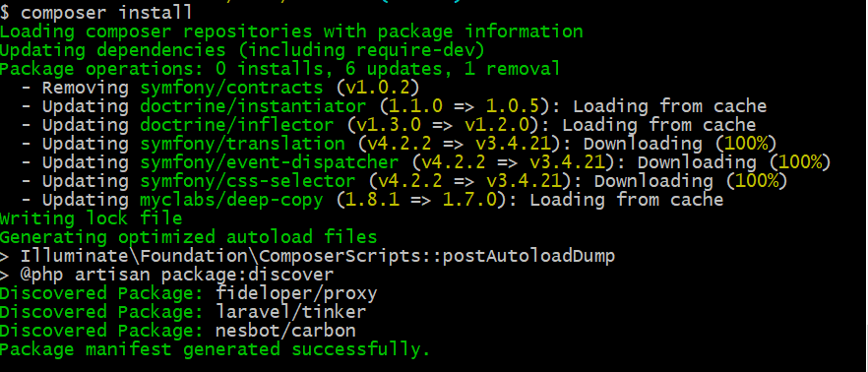This screenshot has height=372, width=868.
Task: Click the 'Loading composer repositories' line
Action: 291,31
